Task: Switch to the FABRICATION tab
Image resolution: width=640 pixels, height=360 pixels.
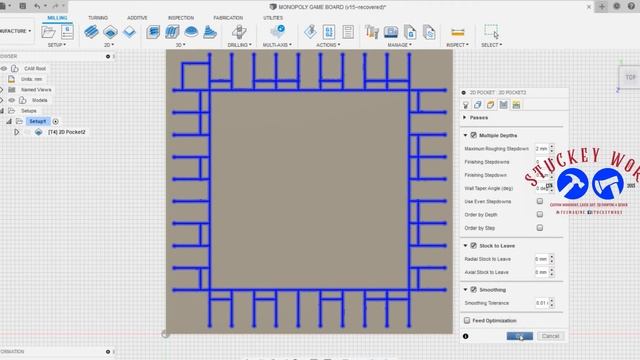Action: pyautogui.click(x=228, y=18)
